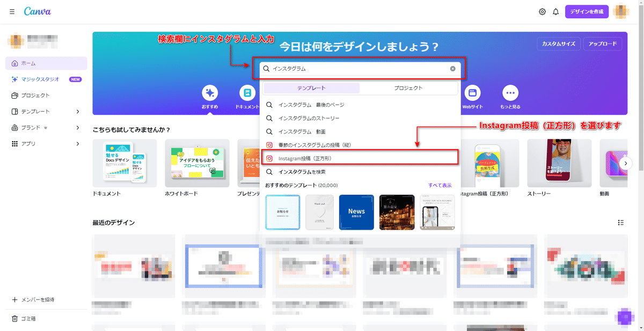Click アップロード button
This screenshot has height=331, width=644.
(x=603, y=44)
